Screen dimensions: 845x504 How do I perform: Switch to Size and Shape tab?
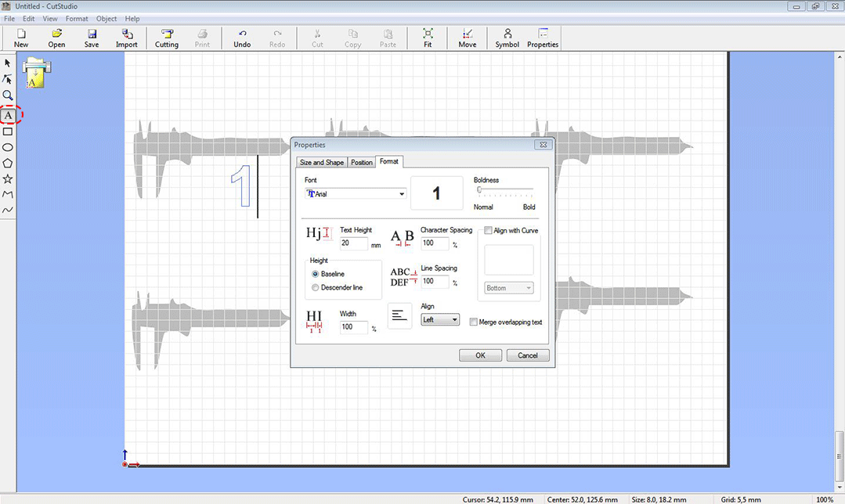322,162
